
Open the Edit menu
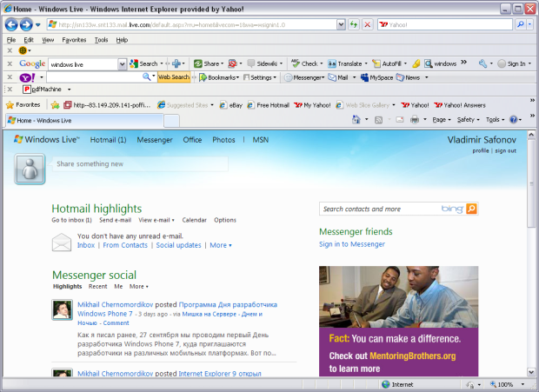coord(29,40)
